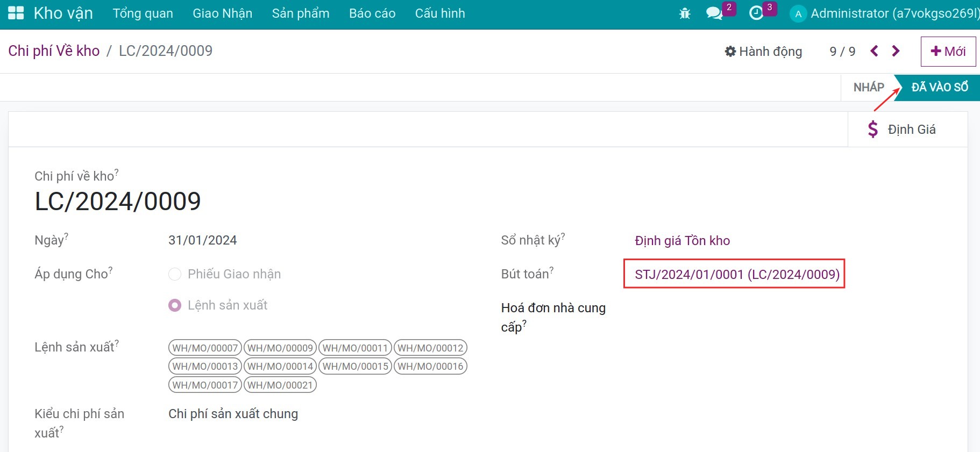The height and width of the screenshot is (452, 980).
Task: Open the chat messages icon
Action: (714, 13)
